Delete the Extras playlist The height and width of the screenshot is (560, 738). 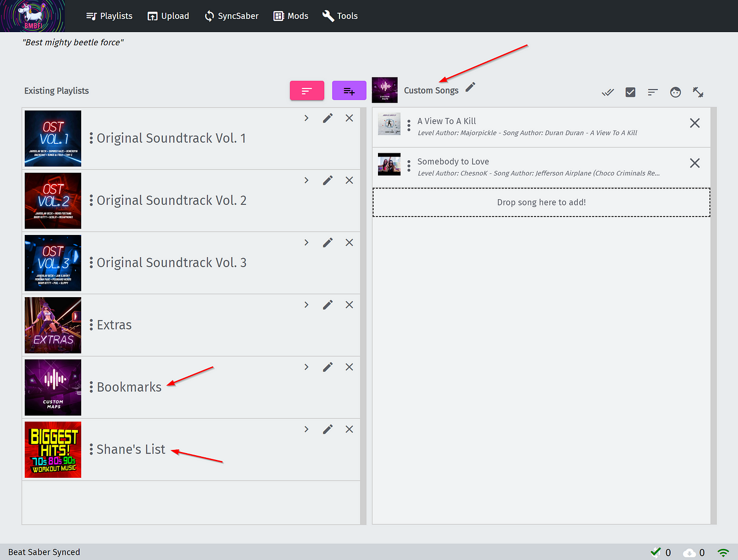point(349,304)
